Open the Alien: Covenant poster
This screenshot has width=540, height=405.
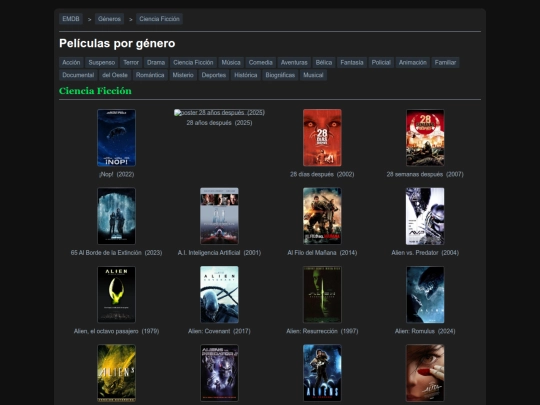[x=219, y=294]
